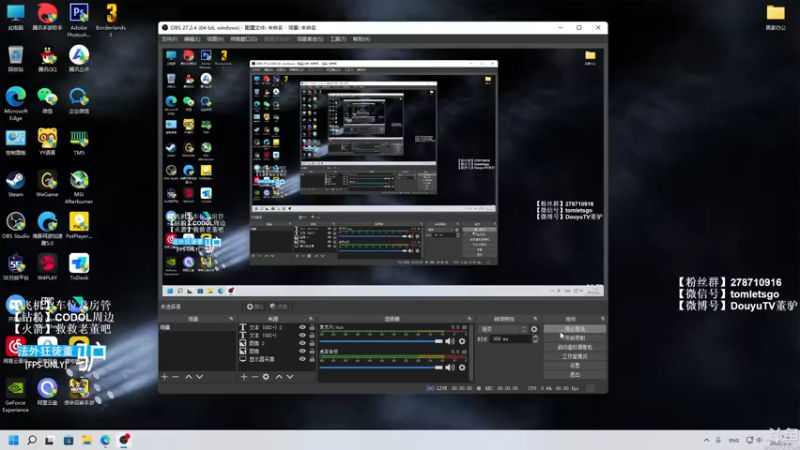Open the source Filters toolbar button

279,307
